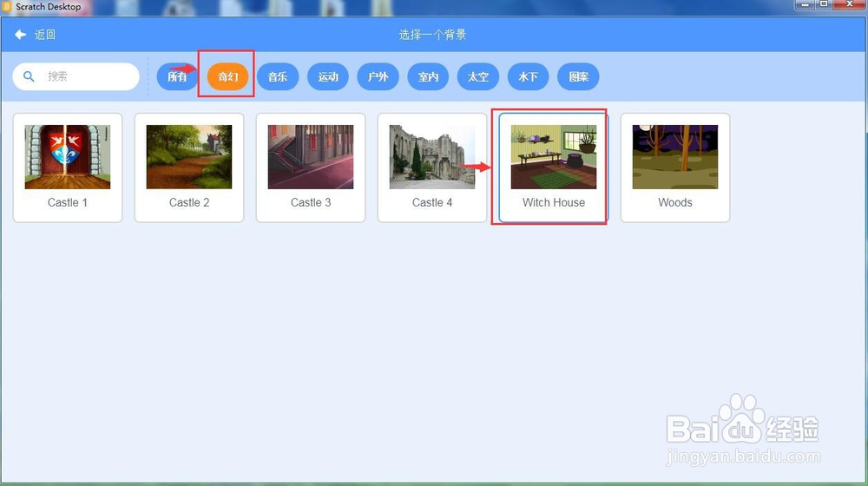The image size is (868, 486).
Task: Click the Woods label text
Action: click(x=675, y=202)
